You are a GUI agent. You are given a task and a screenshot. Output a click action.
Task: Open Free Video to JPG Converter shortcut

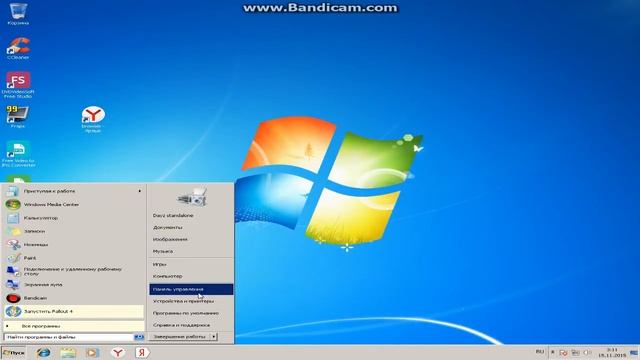point(18,154)
